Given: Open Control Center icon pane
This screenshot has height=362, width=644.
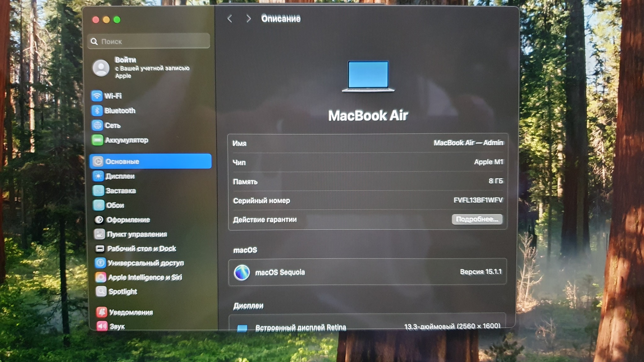Looking at the screenshot, I should 99,234.
